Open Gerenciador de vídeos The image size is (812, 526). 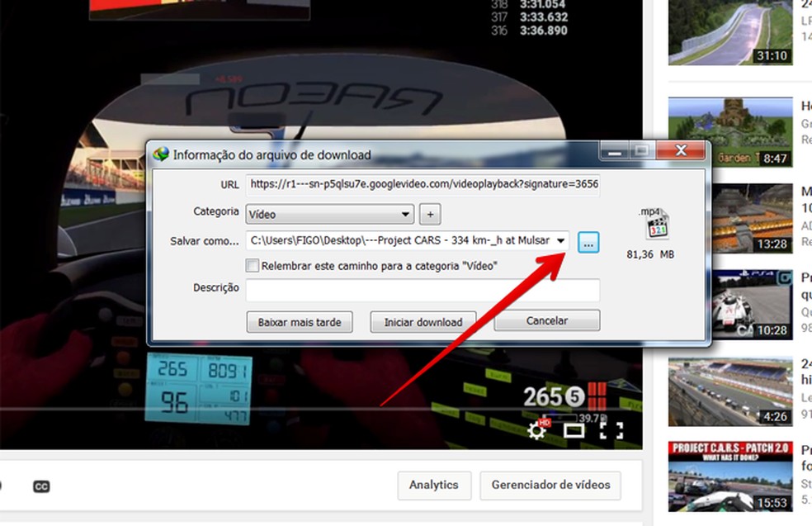click(550, 485)
